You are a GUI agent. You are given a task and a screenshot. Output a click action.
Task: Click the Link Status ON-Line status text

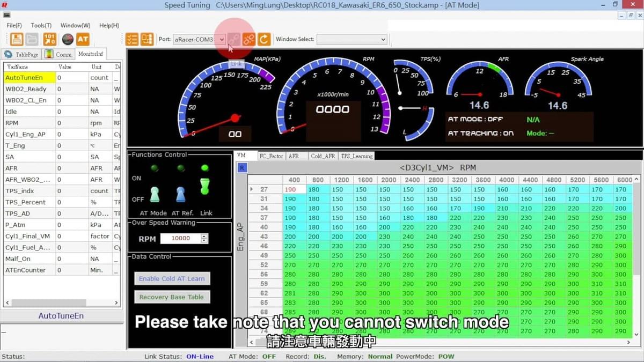(x=200, y=357)
